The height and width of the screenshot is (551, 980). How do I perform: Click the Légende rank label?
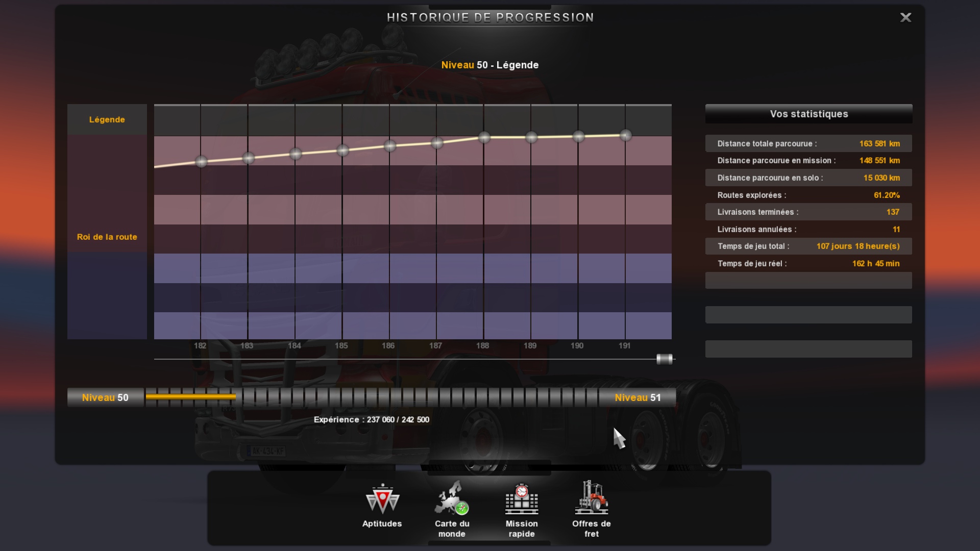click(x=107, y=119)
